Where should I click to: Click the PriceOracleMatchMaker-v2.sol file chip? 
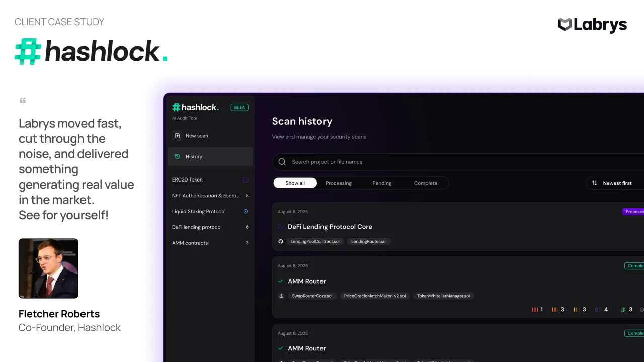pyautogui.click(x=375, y=296)
